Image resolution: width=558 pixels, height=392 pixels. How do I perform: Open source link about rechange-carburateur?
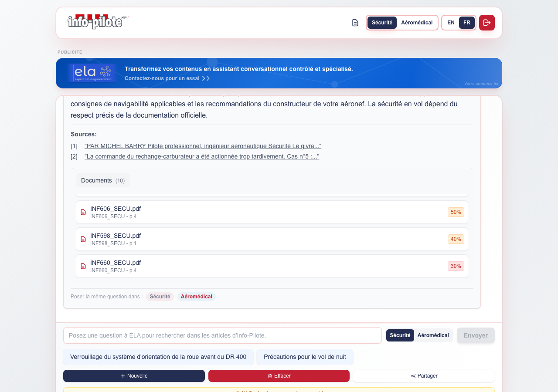tap(202, 156)
